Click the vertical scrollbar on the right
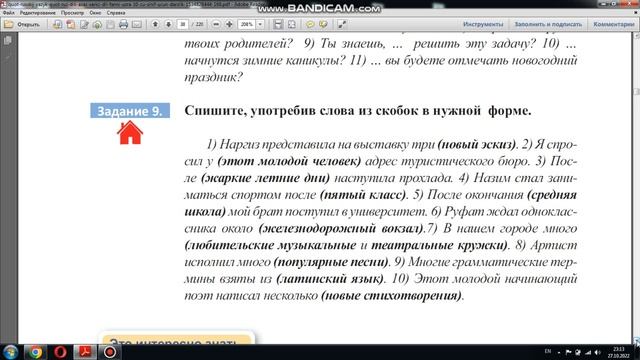 (x=636, y=188)
